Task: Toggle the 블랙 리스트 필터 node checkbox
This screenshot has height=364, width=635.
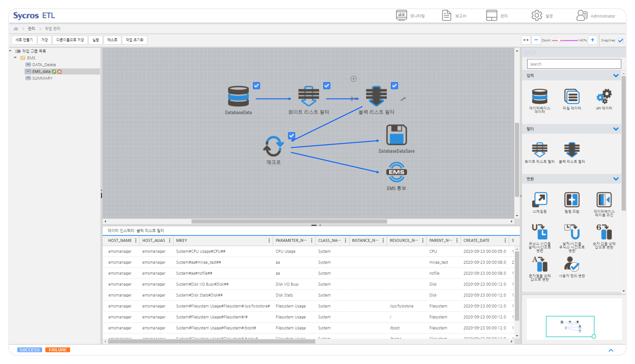Action: click(394, 86)
